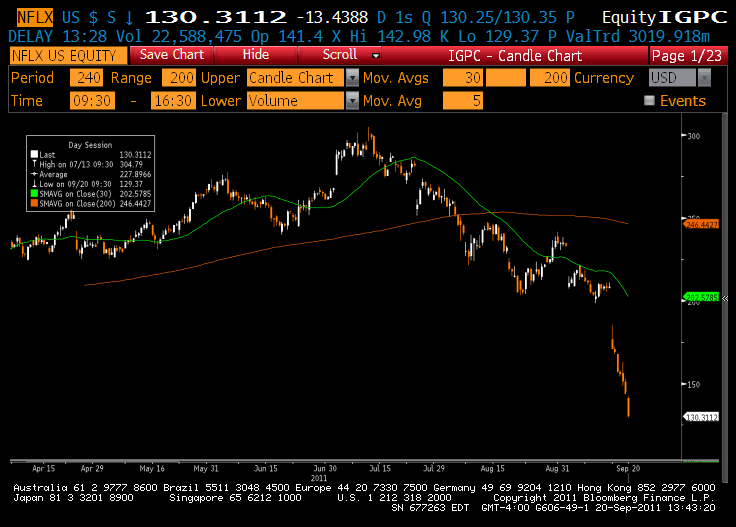This screenshot has width=736, height=527.
Task: Click the 150 price axis label
Action: tap(694, 384)
